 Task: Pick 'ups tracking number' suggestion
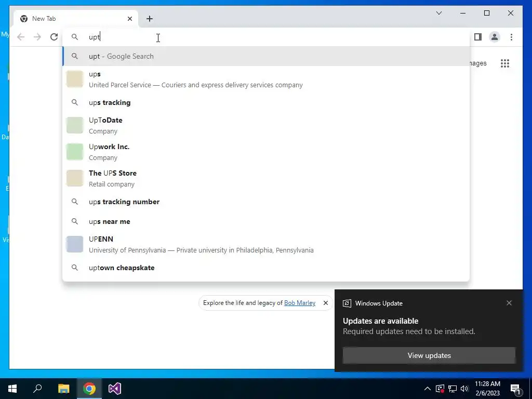pos(266,202)
